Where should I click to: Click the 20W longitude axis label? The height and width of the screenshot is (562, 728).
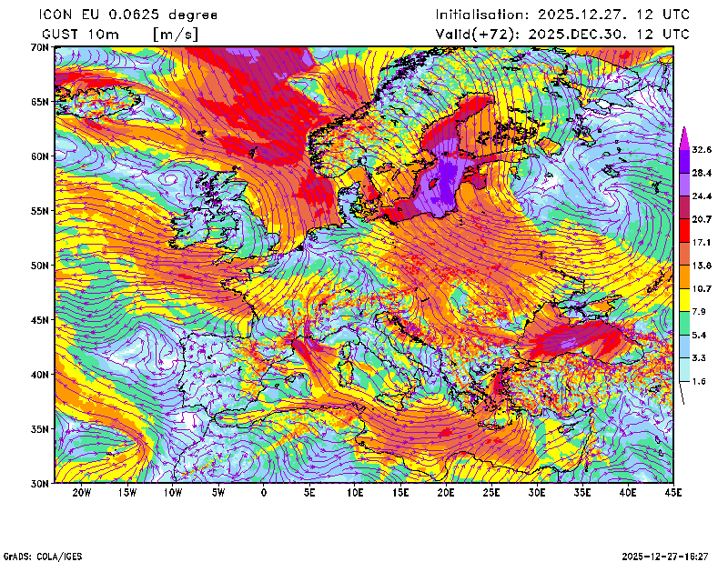(81, 494)
